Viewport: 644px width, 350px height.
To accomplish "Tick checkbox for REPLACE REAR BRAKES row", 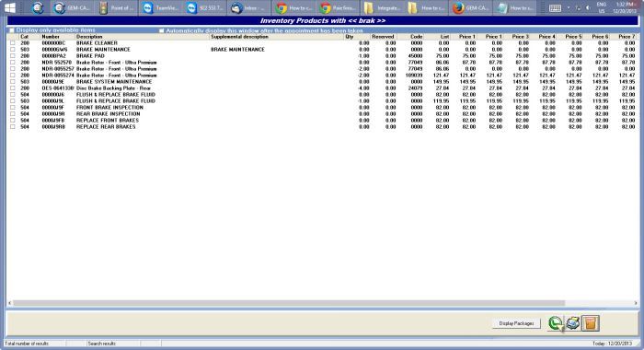I will click(x=13, y=127).
